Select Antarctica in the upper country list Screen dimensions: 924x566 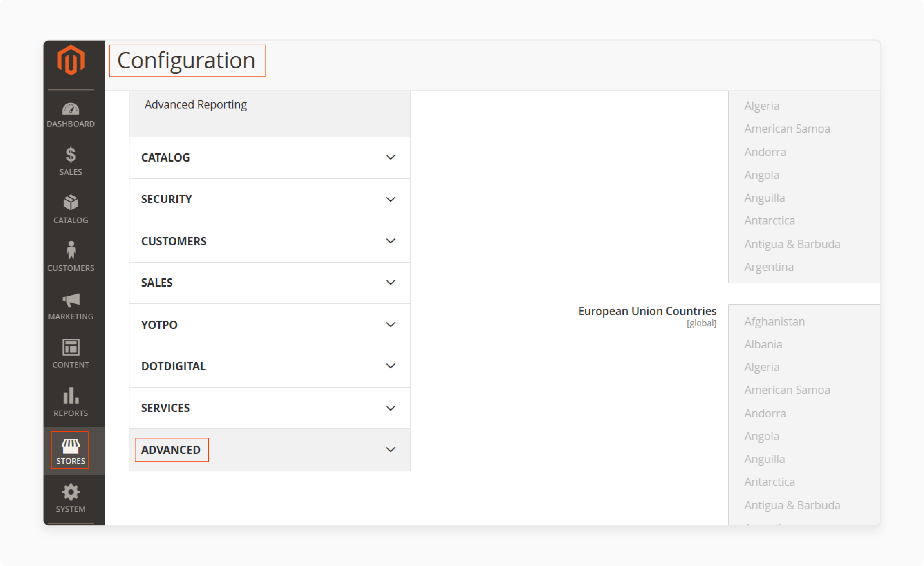tap(770, 221)
